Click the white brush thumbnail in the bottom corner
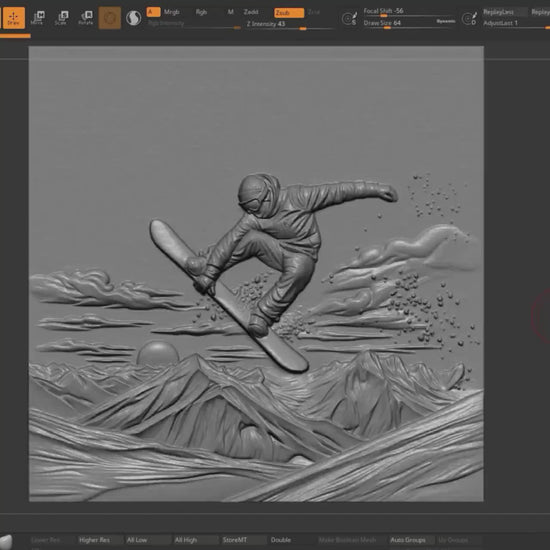550x550 pixels. (x=5, y=542)
